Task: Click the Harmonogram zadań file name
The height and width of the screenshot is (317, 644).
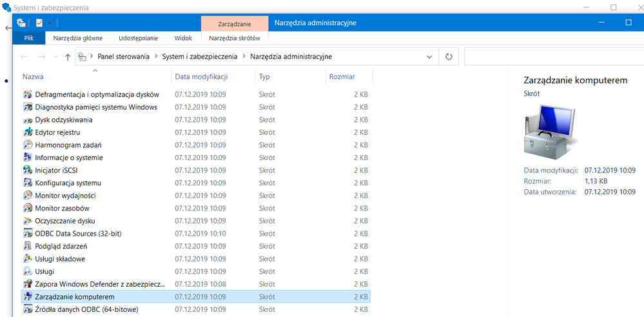Action: tap(68, 145)
